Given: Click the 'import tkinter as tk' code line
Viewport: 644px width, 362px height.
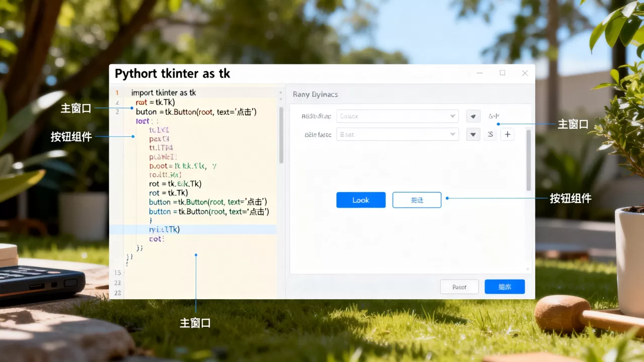Looking at the screenshot, I should pos(164,93).
